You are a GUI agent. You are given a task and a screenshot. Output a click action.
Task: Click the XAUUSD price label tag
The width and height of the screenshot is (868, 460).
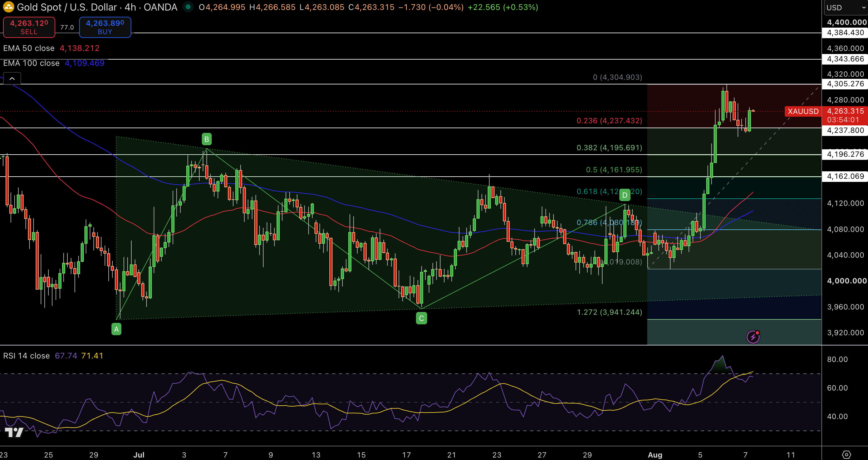(x=803, y=111)
